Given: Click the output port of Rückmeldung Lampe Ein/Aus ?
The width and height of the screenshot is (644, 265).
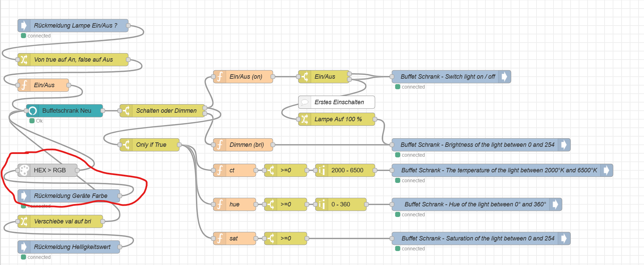Looking at the screenshot, I should pos(128,26).
